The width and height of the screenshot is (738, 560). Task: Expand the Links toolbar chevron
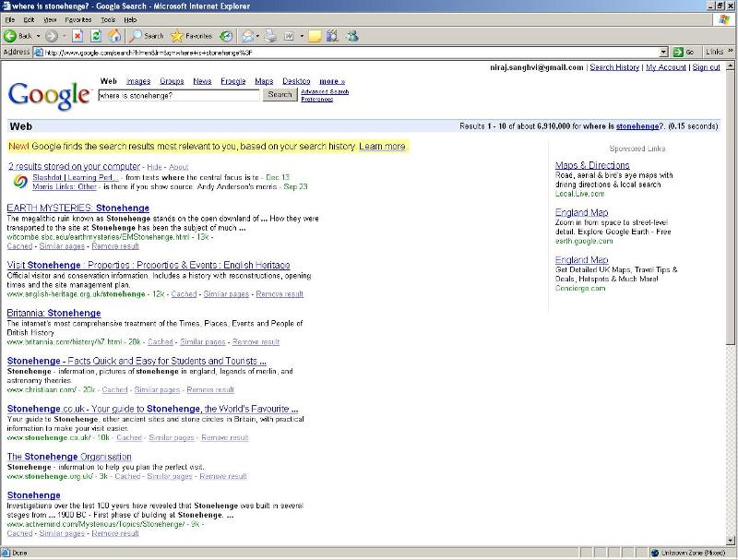pos(732,52)
